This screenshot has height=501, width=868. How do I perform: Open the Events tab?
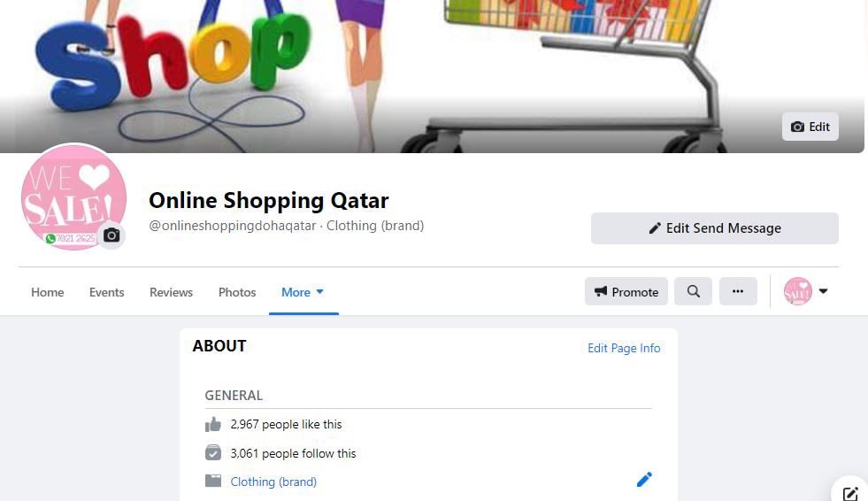pos(107,292)
